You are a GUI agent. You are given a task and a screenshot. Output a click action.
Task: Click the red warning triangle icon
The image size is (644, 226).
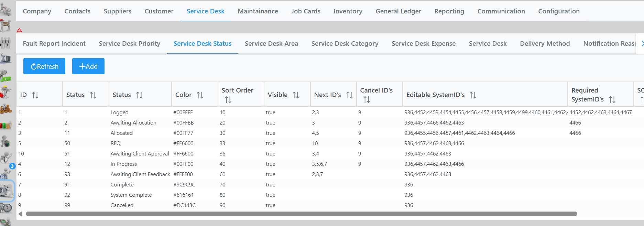tap(19, 30)
